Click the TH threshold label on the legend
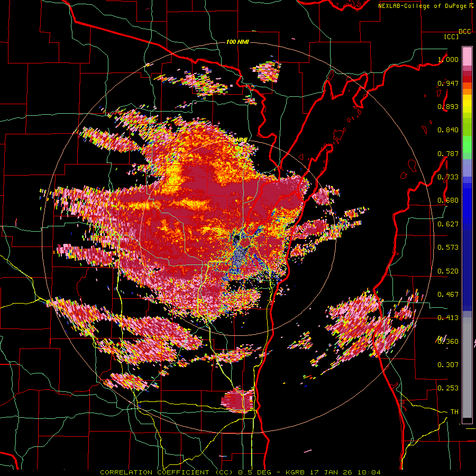The image size is (476, 476). pos(454,412)
